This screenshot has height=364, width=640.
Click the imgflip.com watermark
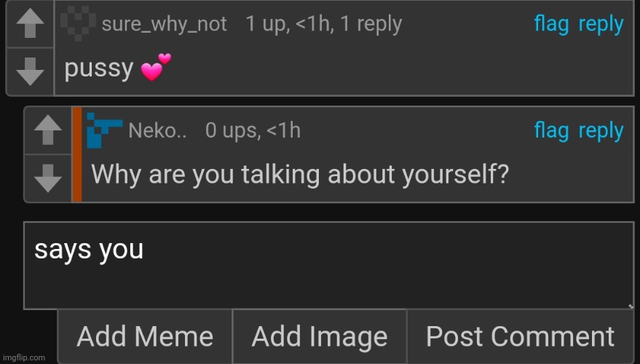23,358
